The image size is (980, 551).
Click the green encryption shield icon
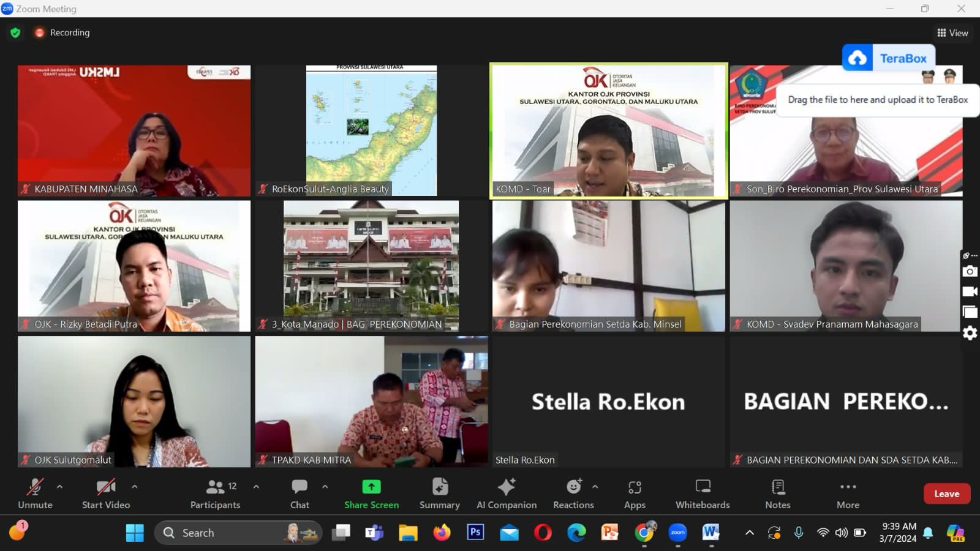tap(15, 32)
